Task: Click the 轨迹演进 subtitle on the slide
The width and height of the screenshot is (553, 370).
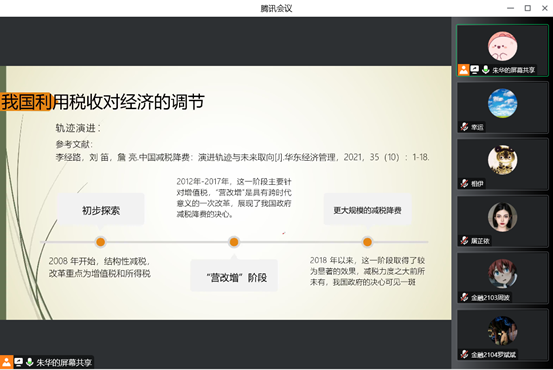Action: pyautogui.click(x=78, y=128)
